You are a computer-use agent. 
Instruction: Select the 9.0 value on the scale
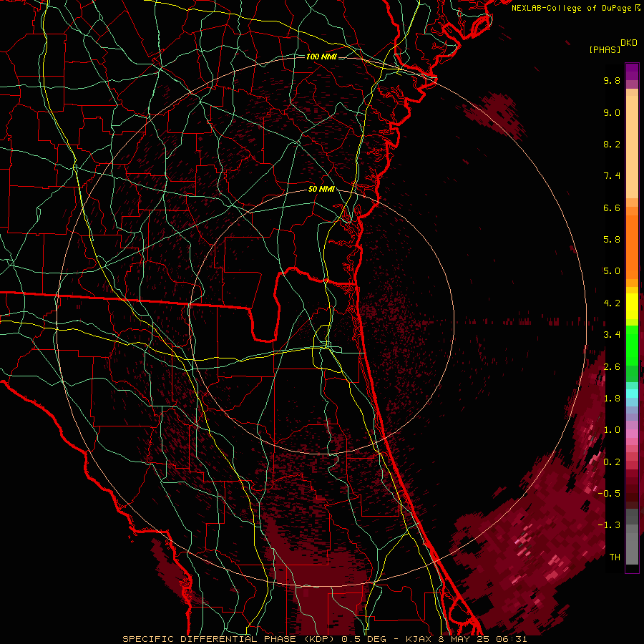[x=612, y=112]
